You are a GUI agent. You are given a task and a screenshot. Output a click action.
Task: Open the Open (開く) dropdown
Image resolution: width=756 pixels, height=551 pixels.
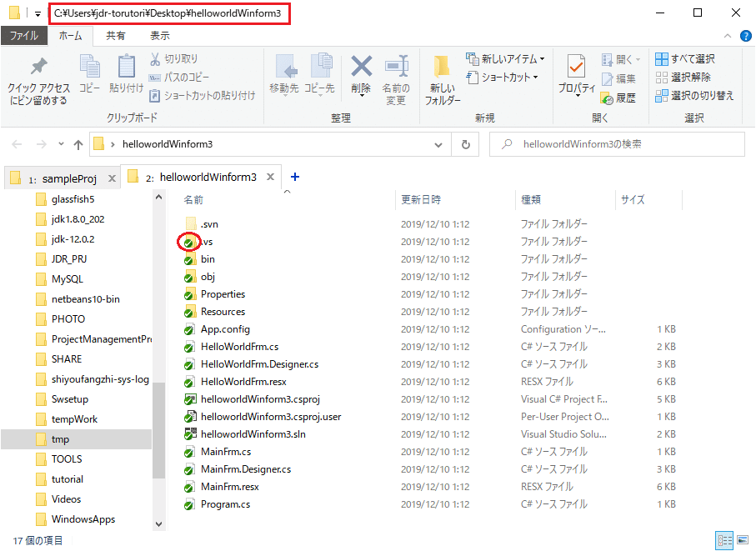pyautogui.click(x=622, y=59)
